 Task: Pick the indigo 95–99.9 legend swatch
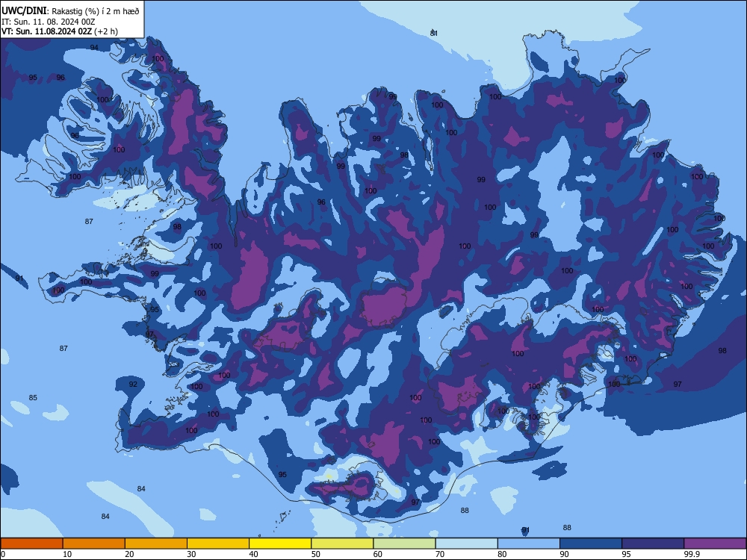coord(653,544)
